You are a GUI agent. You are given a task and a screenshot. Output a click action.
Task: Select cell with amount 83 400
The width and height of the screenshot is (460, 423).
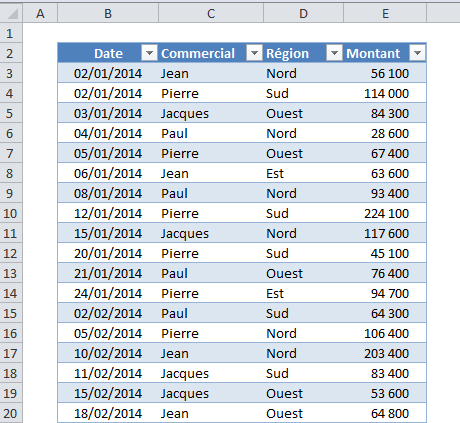click(385, 373)
